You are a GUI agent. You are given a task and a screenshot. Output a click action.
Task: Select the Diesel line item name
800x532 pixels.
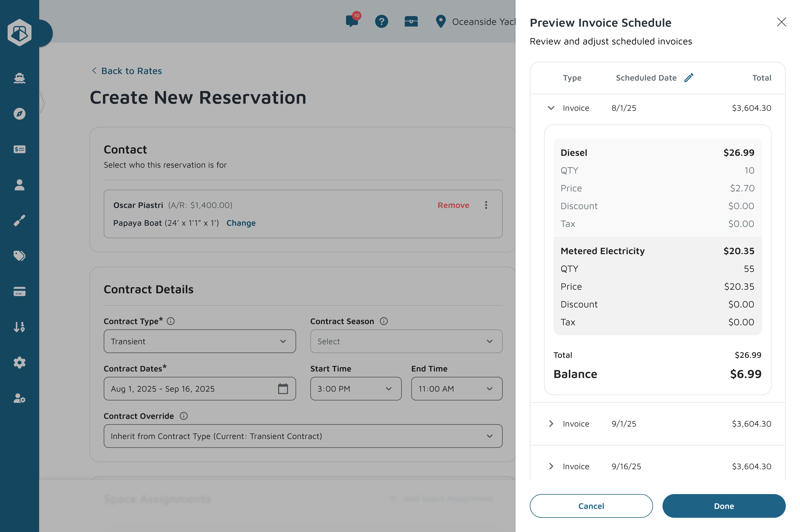[574, 153]
